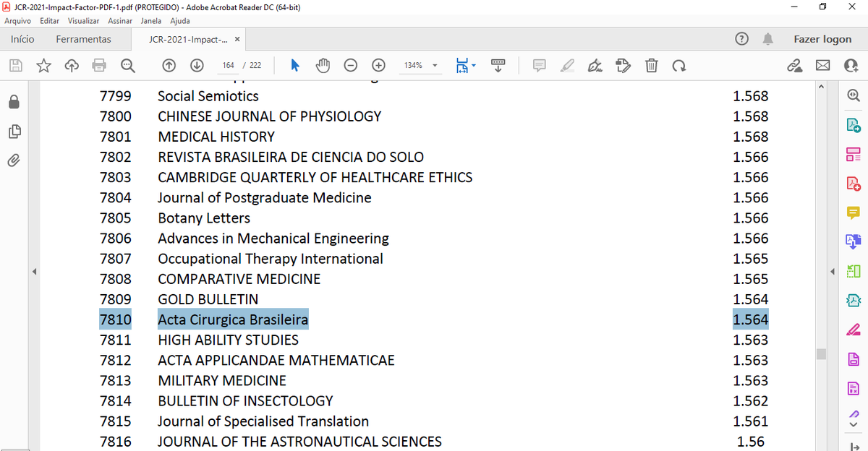This screenshot has height=451, width=868.
Task: Open the Combine Files tool
Action: point(853,242)
